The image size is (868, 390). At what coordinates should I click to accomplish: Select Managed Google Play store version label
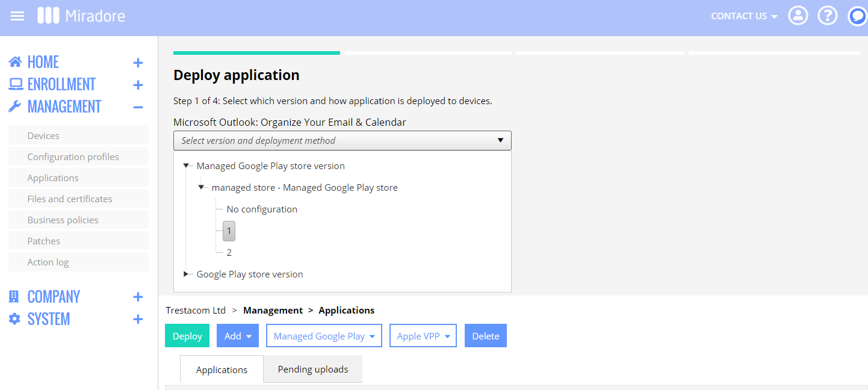coord(271,166)
